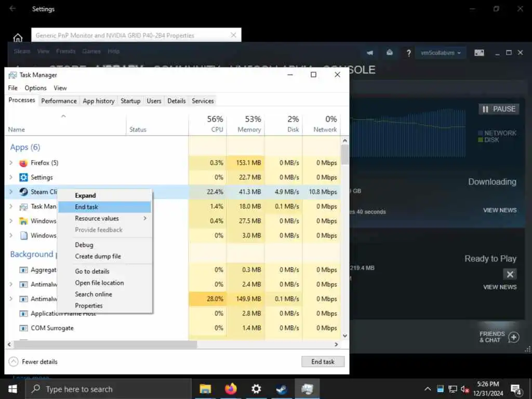
Task: Open File Explorer from the taskbar
Action: coord(205,389)
